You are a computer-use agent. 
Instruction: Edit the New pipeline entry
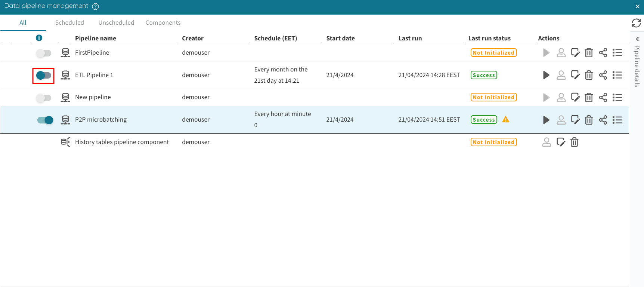tap(575, 97)
